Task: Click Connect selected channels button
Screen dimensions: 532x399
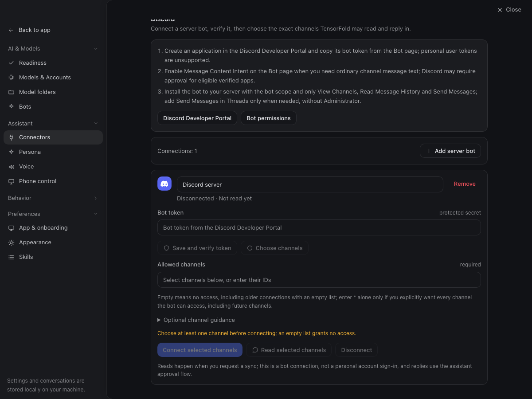Action: tap(200, 350)
